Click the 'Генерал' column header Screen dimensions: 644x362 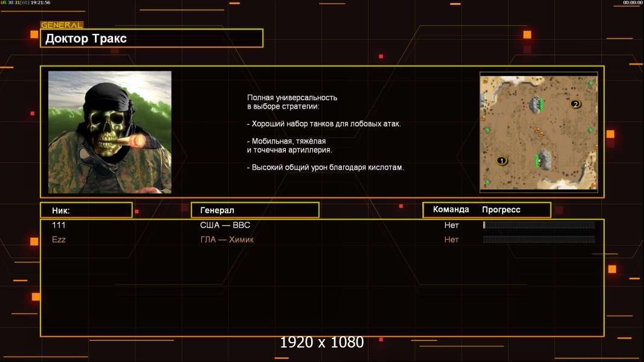coord(255,210)
